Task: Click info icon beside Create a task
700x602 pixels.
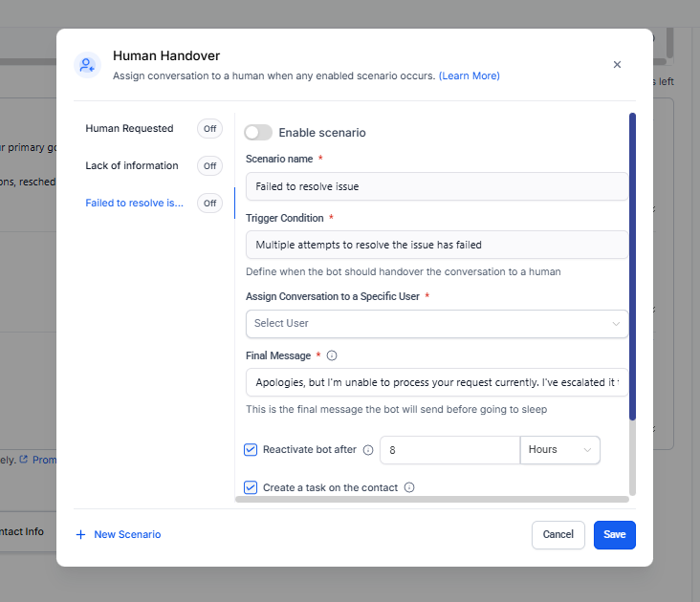Action: click(x=409, y=487)
